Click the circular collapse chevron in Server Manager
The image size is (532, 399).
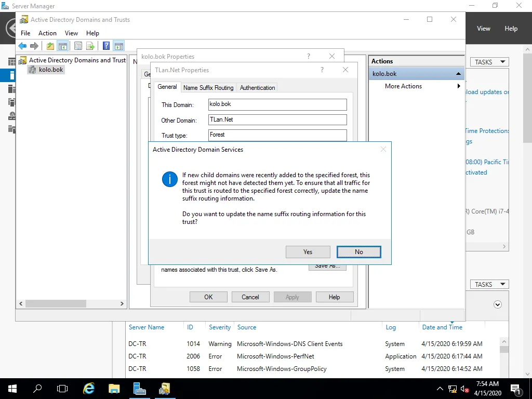click(x=497, y=304)
